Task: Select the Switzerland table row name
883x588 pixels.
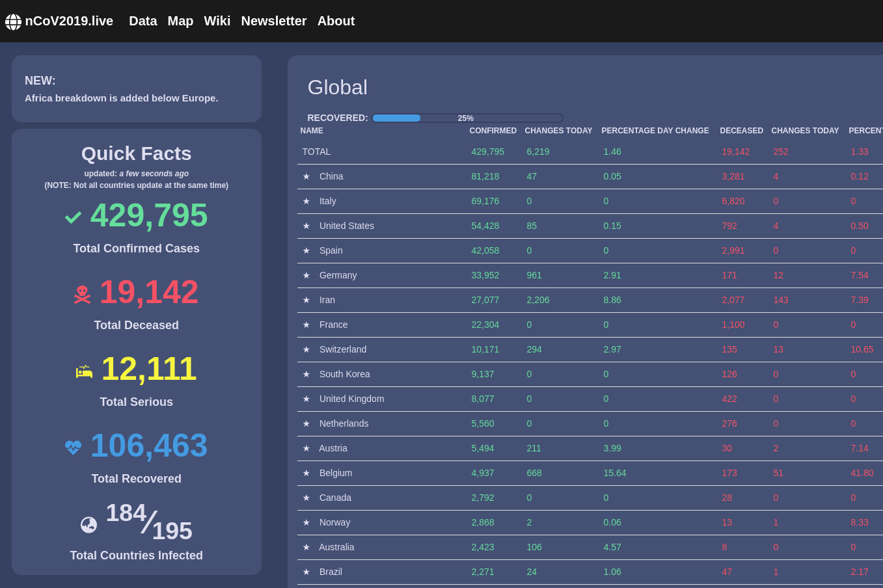Action: (343, 349)
